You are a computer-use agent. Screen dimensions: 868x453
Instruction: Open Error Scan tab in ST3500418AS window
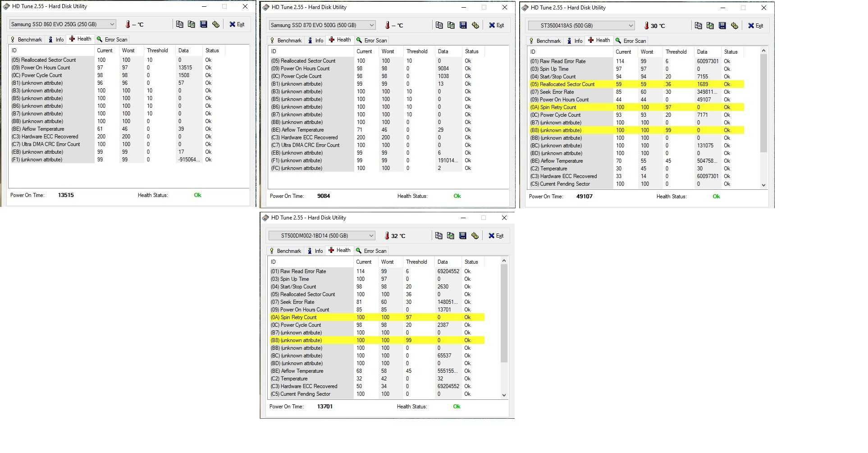point(631,41)
